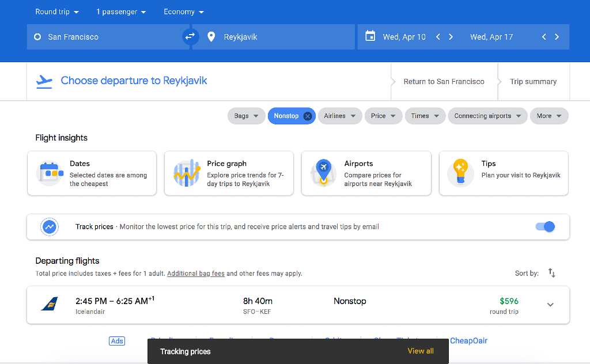Open the Additional bag fees link
Viewport: 590px width, 364px height.
pyautogui.click(x=196, y=274)
